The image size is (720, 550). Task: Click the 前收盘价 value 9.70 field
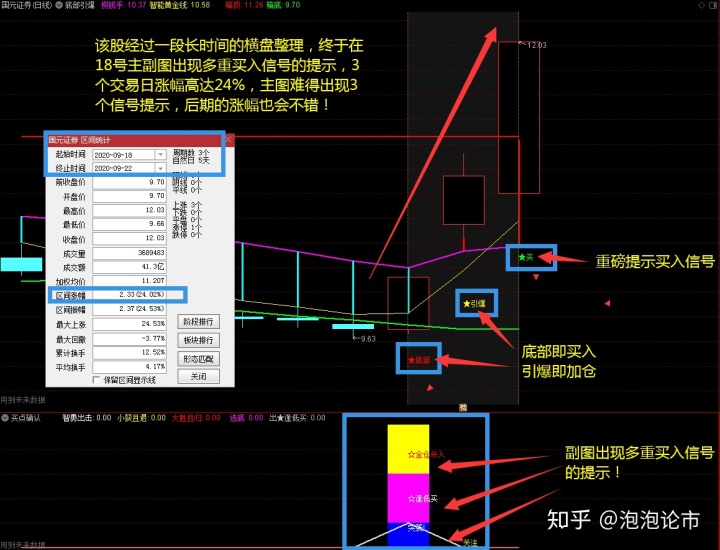[129, 182]
